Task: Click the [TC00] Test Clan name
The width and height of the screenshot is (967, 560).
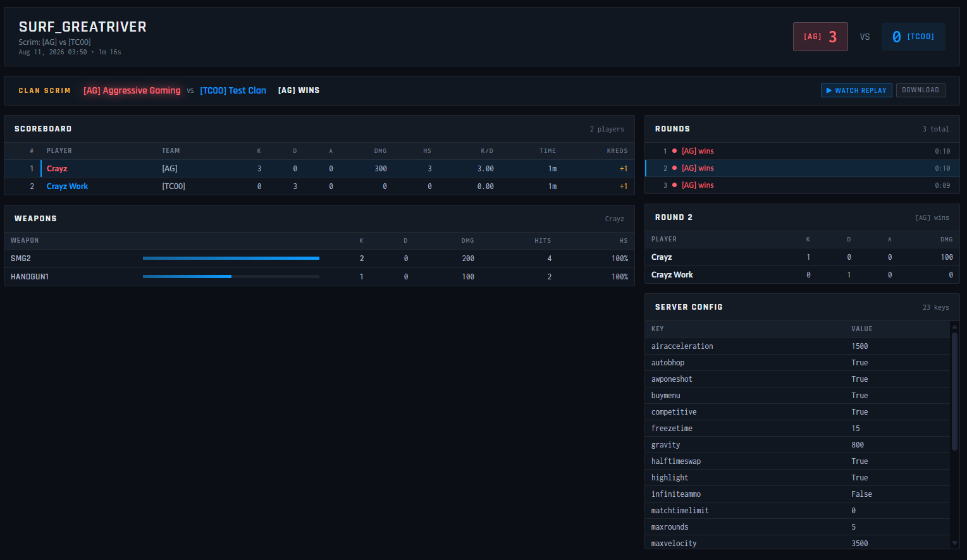Action: [x=233, y=90]
